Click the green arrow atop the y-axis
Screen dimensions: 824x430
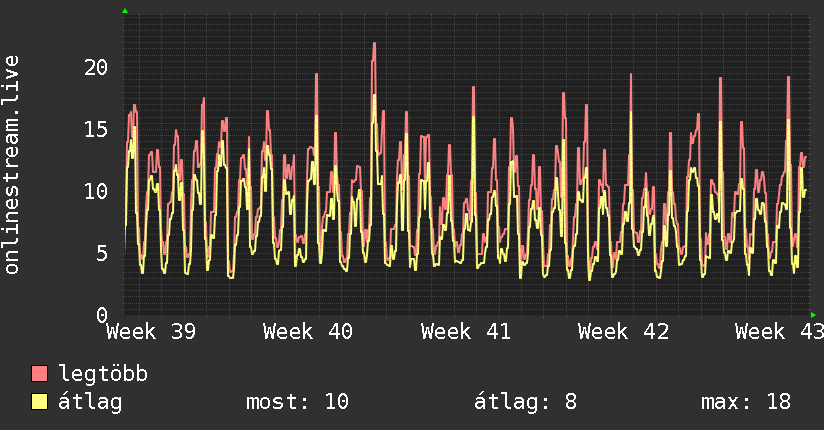(125, 11)
